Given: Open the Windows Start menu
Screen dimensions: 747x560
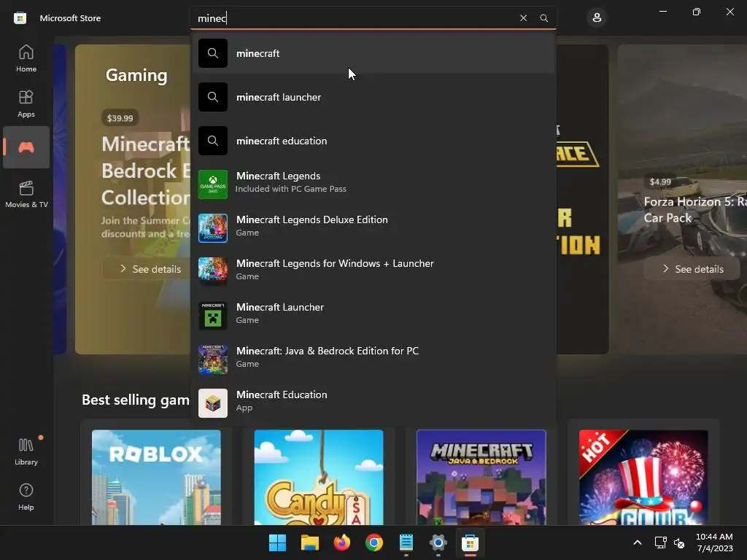Looking at the screenshot, I should [277, 542].
